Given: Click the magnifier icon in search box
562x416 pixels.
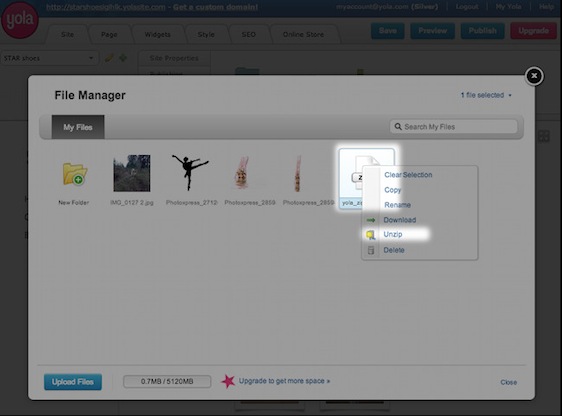Looking at the screenshot, I should 398,126.
